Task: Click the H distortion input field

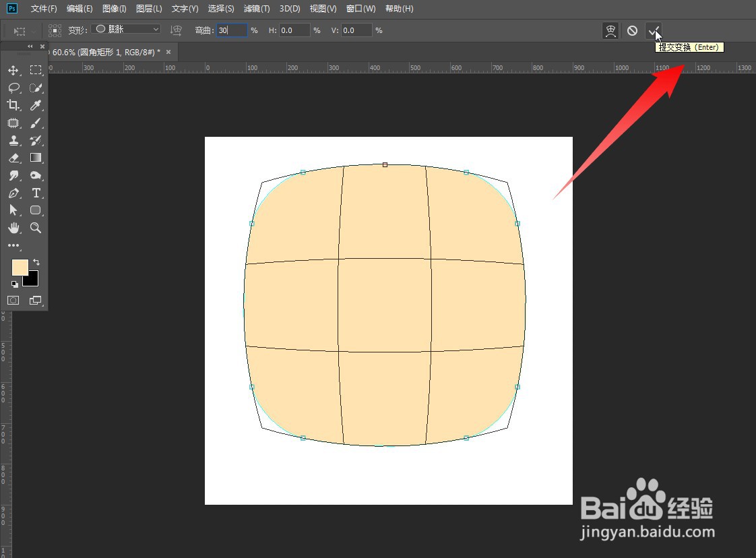Action: point(294,30)
